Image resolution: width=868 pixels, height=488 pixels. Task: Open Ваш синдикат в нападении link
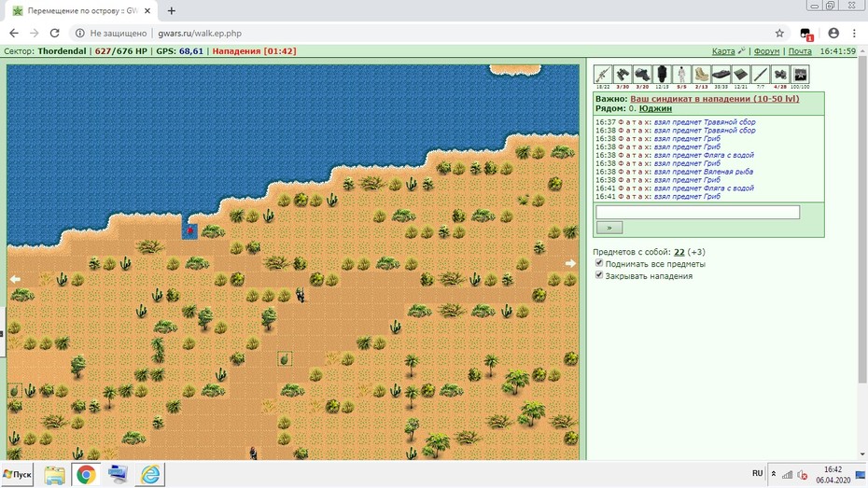[x=715, y=99]
